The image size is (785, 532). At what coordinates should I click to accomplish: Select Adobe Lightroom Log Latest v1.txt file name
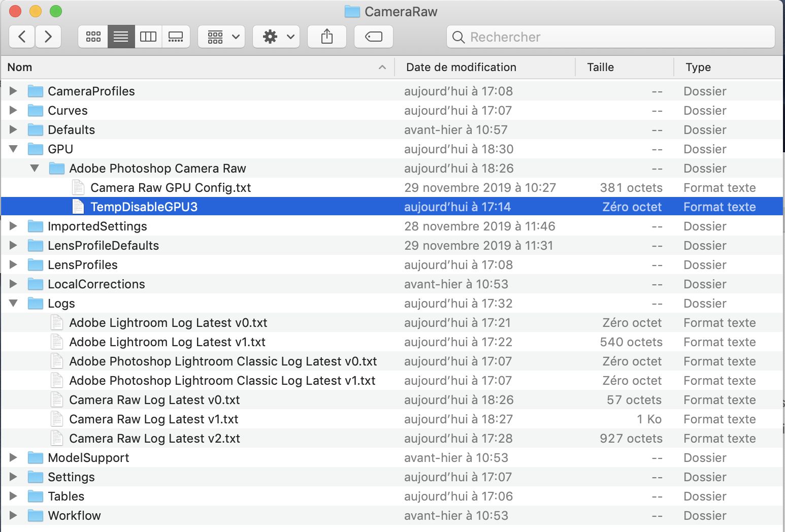pos(168,342)
